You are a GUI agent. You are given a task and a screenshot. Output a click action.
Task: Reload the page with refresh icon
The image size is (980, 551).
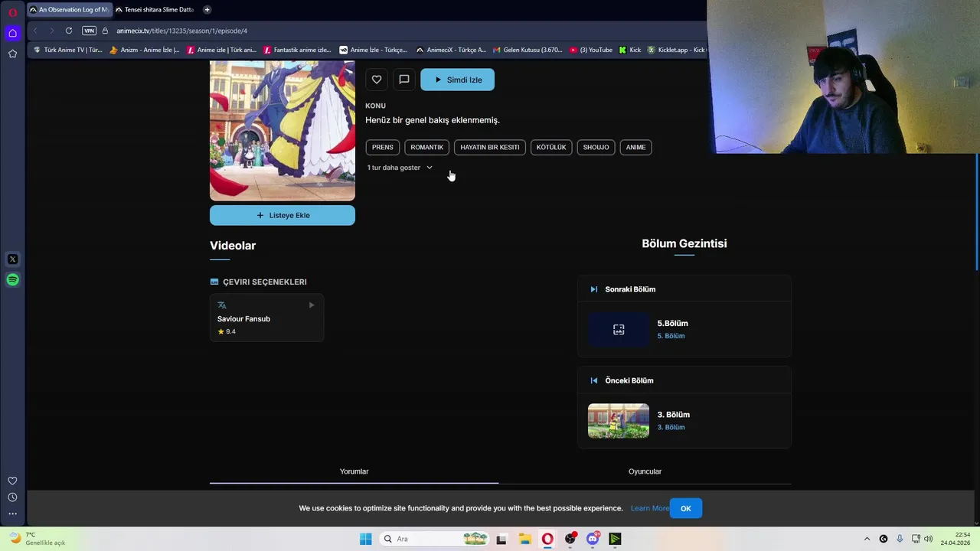point(69,31)
